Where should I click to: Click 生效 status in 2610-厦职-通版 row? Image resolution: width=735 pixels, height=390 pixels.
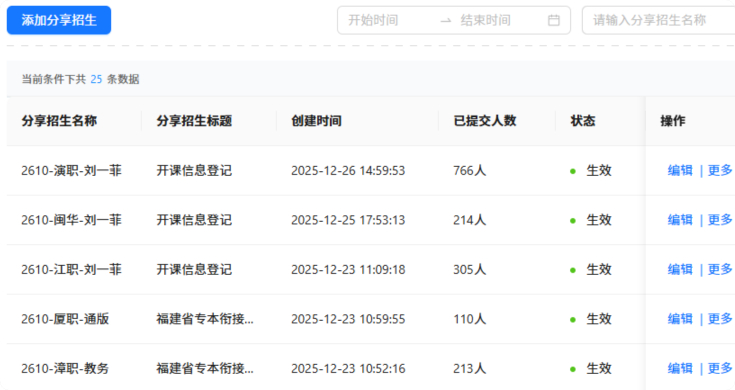pyautogui.click(x=599, y=319)
